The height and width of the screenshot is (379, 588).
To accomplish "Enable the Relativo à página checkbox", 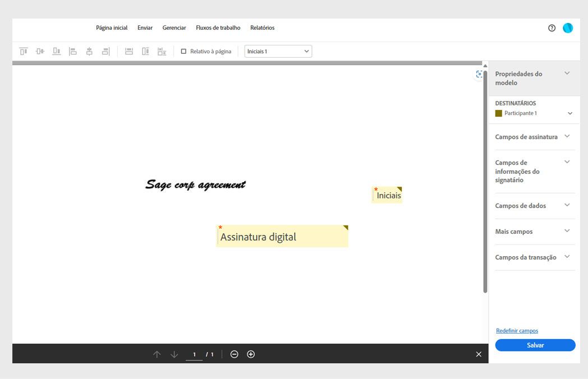I will click(184, 52).
